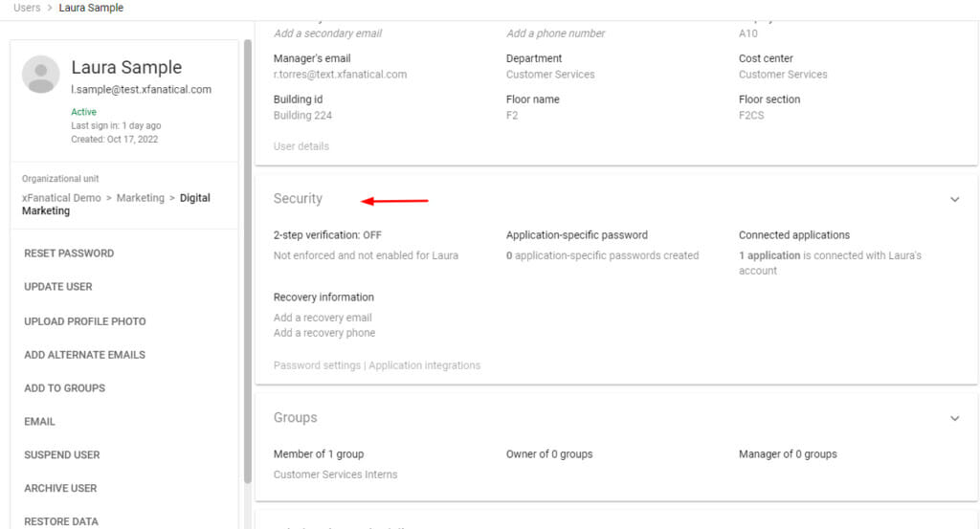This screenshot has height=529, width=980.
Task: Click '1 application is connected' text
Action: click(830, 262)
